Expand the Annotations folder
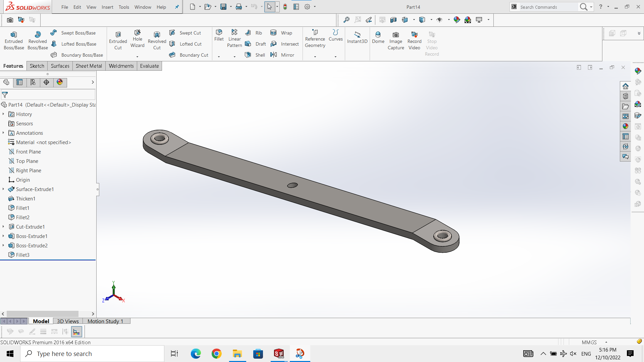The width and height of the screenshot is (644, 362). coord(3,133)
